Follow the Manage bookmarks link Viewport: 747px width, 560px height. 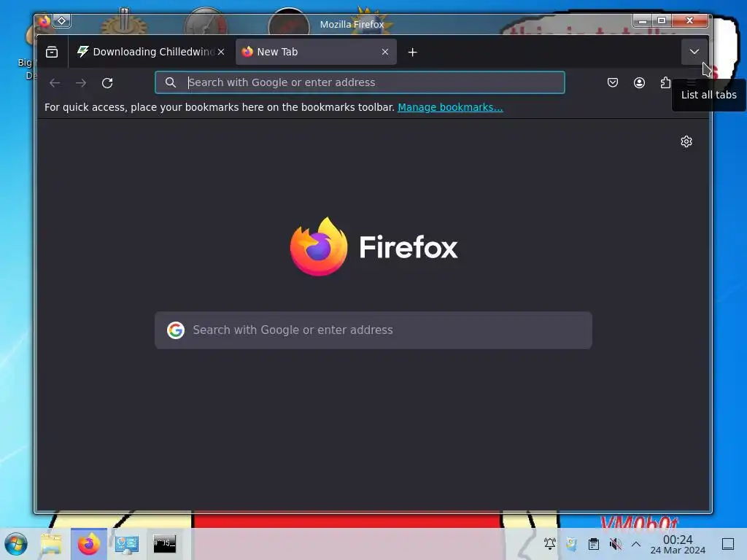tap(450, 107)
